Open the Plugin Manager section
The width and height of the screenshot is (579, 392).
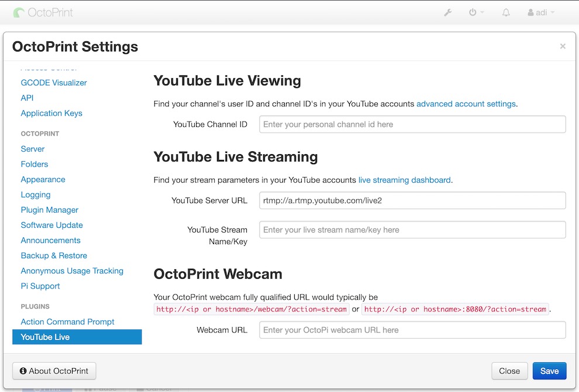(50, 210)
